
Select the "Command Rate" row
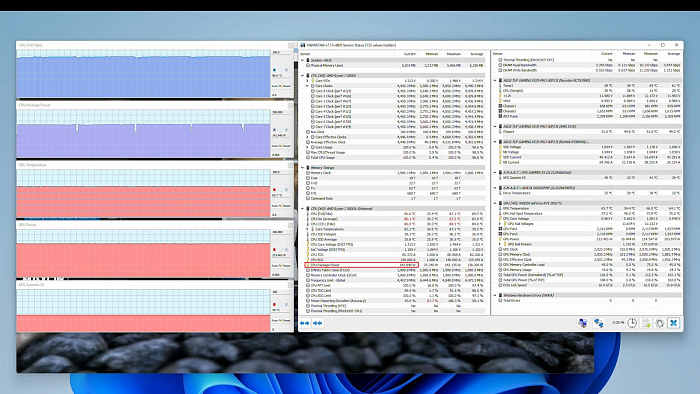395,199
